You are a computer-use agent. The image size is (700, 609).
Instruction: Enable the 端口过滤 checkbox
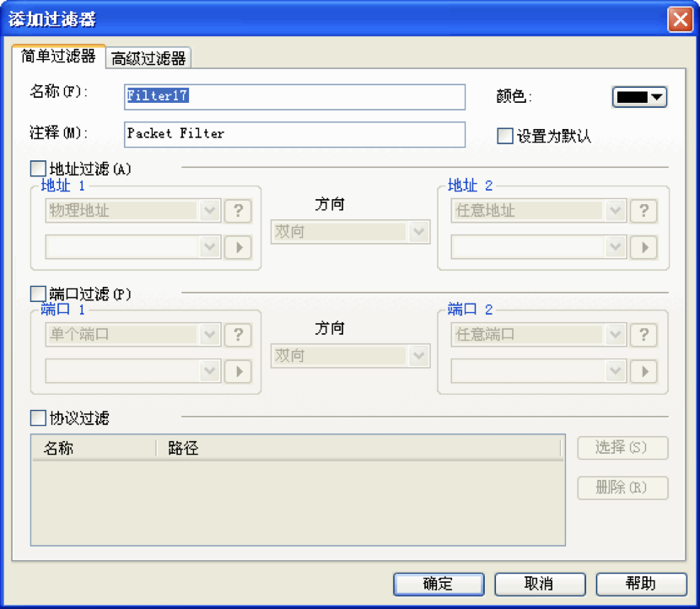click(38, 294)
